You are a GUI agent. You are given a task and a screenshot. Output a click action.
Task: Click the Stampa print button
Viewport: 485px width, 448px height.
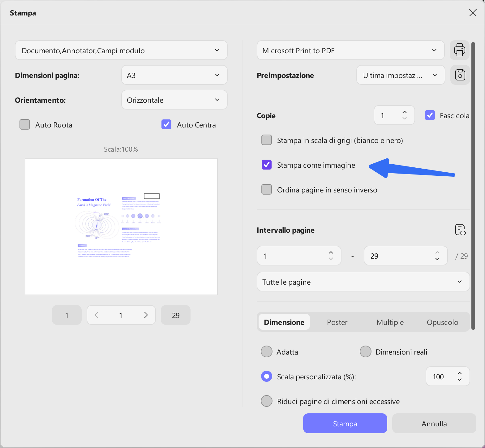(345, 423)
